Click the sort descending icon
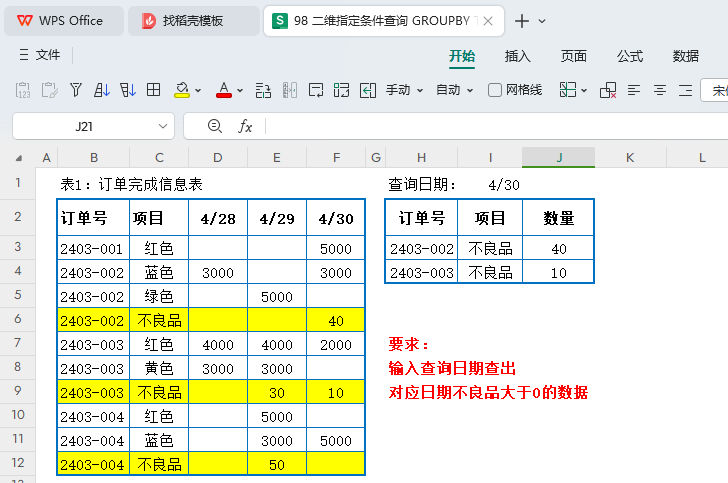 (x=128, y=90)
